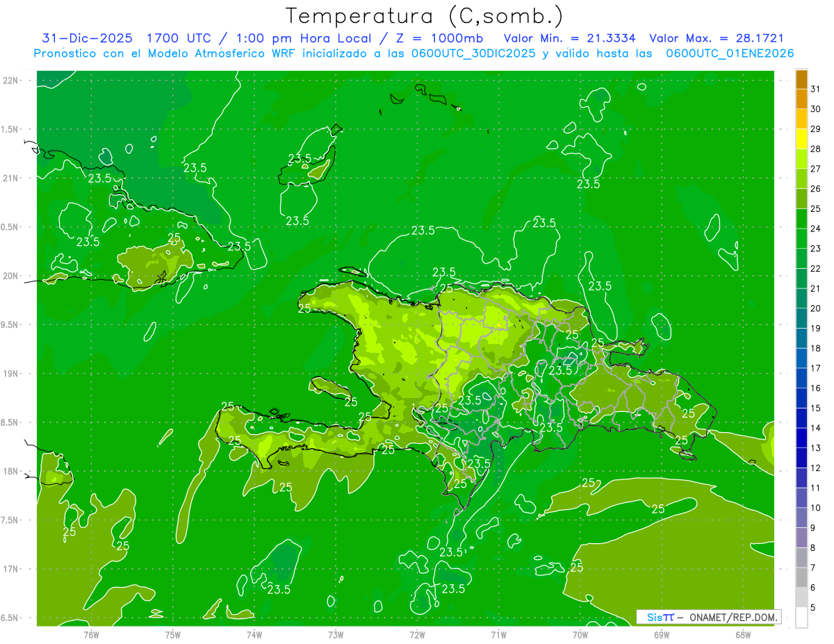Image resolution: width=834 pixels, height=644 pixels.
Task: Click legend color band between 20 and 21
Action: click(x=801, y=299)
